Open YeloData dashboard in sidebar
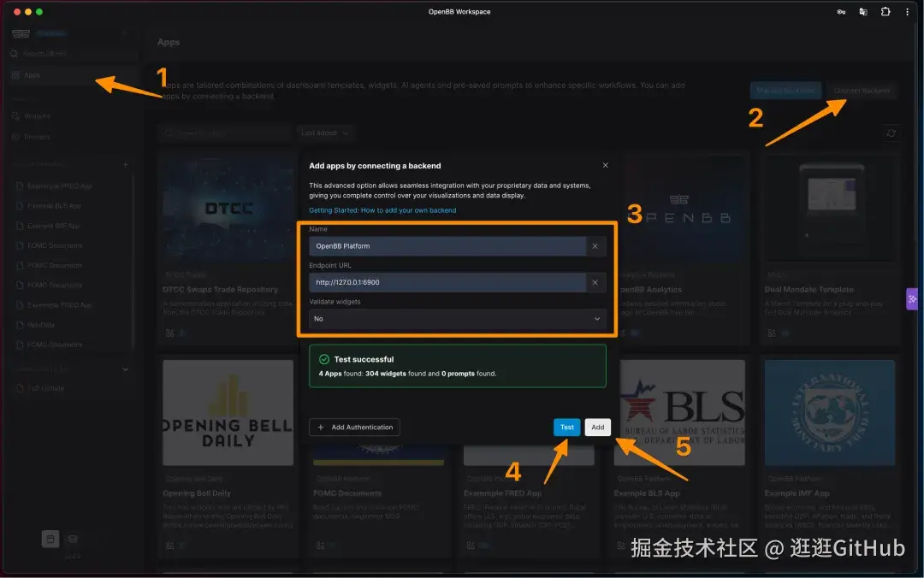 (x=41, y=325)
